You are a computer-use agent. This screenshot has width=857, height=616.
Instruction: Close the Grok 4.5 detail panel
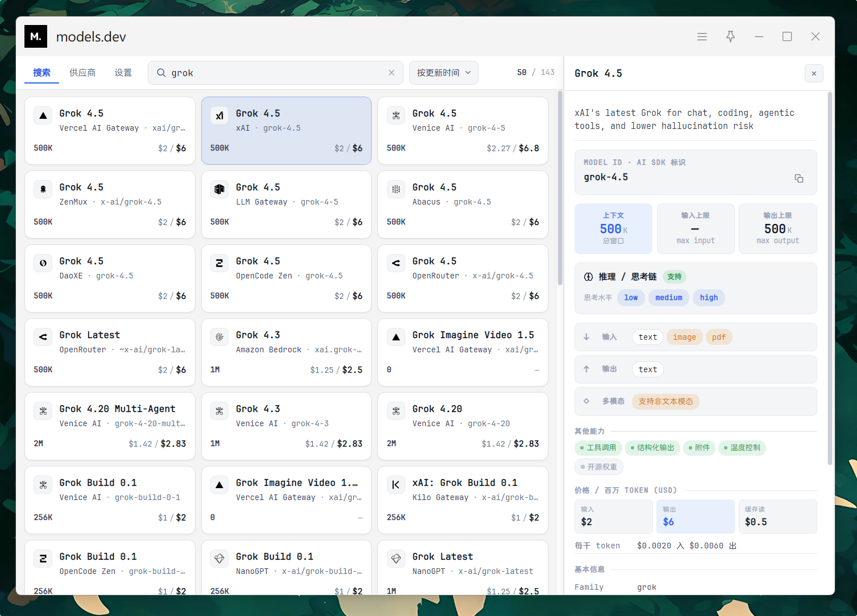(814, 73)
